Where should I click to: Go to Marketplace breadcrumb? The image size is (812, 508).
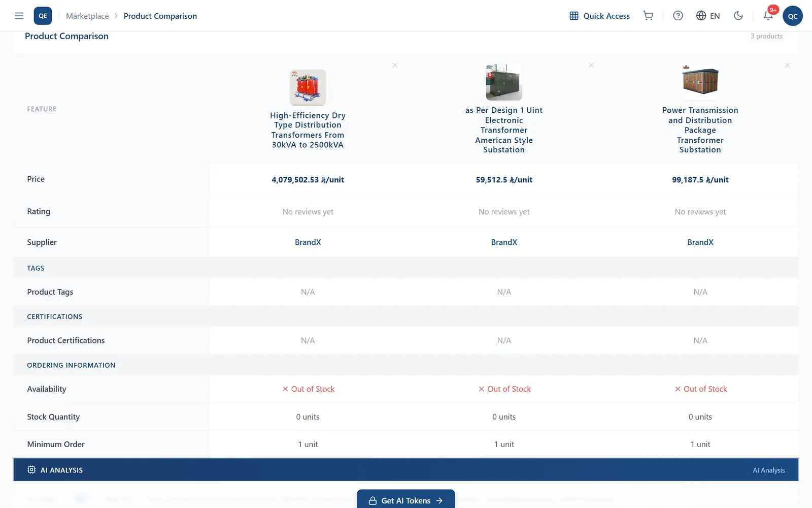(x=87, y=16)
